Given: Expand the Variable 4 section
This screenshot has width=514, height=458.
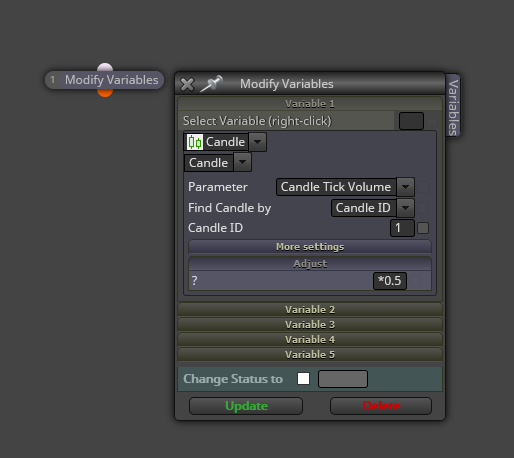Looking at the screenshot, I should click(x=310, y=339).
